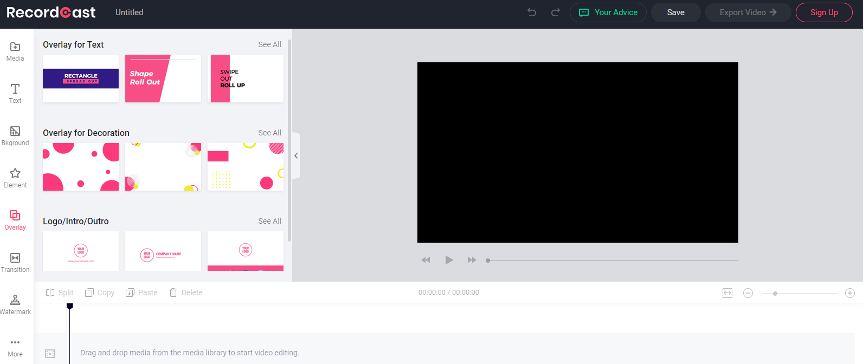Open the Transition sidebar panel

click(x=15, y=263)
